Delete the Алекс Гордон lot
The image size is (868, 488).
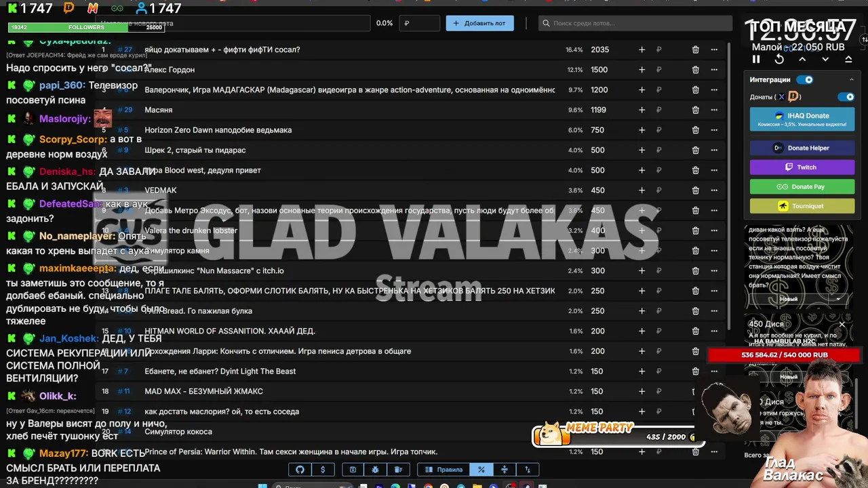pyautogui.click(x=695, y=70)
